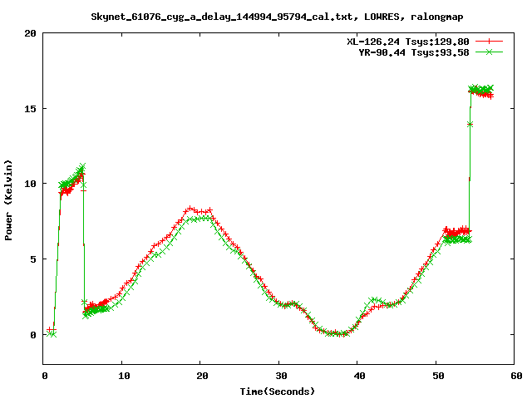Select legend entry YR-90.44 Tsys:93.58
Screen dimensions: 532x399
tap(414, 52)
